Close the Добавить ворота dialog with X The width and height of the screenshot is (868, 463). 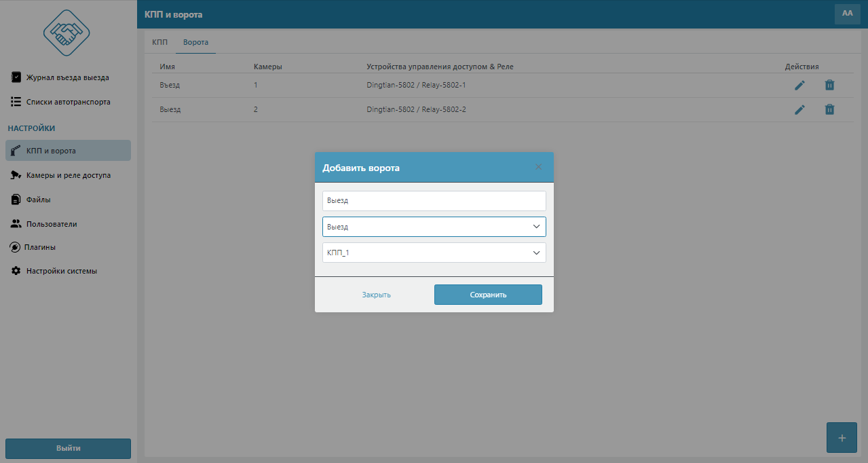pyautogui.click(x=538, y=167)
